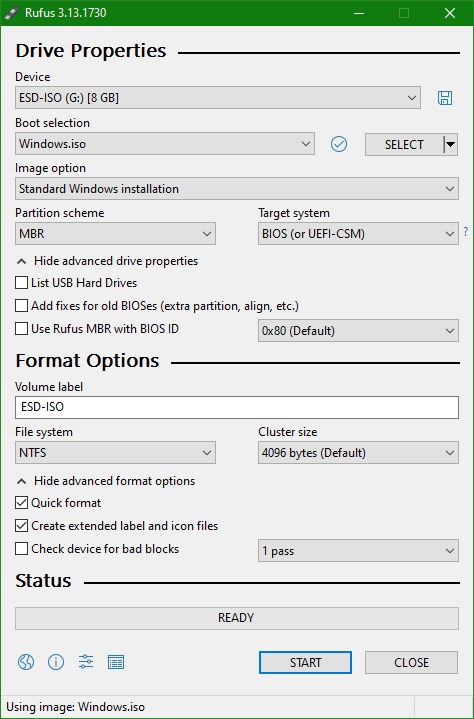Image resolution: width=474 pixels, height=719 pixels.
Task: Open Target system BIOS (or UEFI-CSM) dropdown
Action: 358,234
